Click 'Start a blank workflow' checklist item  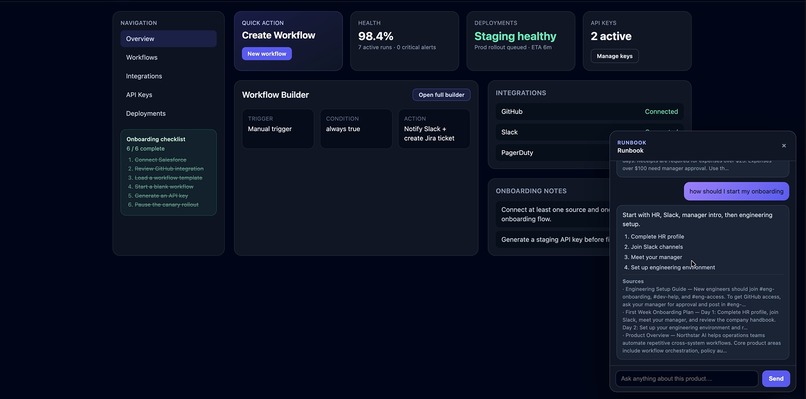click(x=164, y=187)
